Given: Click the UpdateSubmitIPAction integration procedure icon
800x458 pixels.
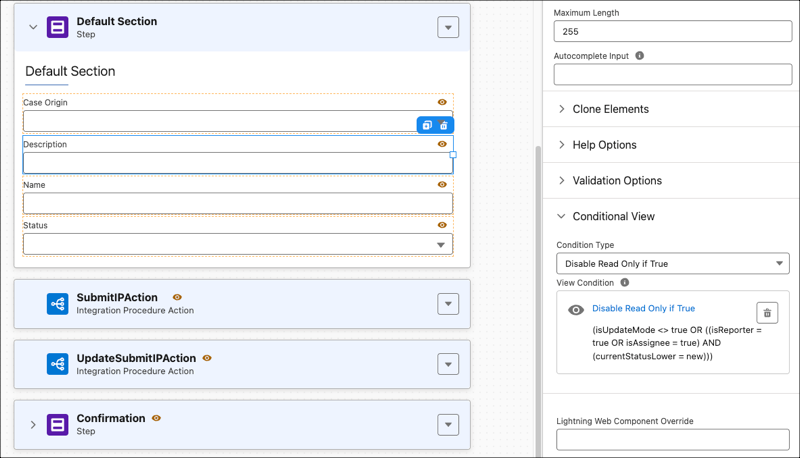Looking at the screenshot, I should click(x=57, y=364).
